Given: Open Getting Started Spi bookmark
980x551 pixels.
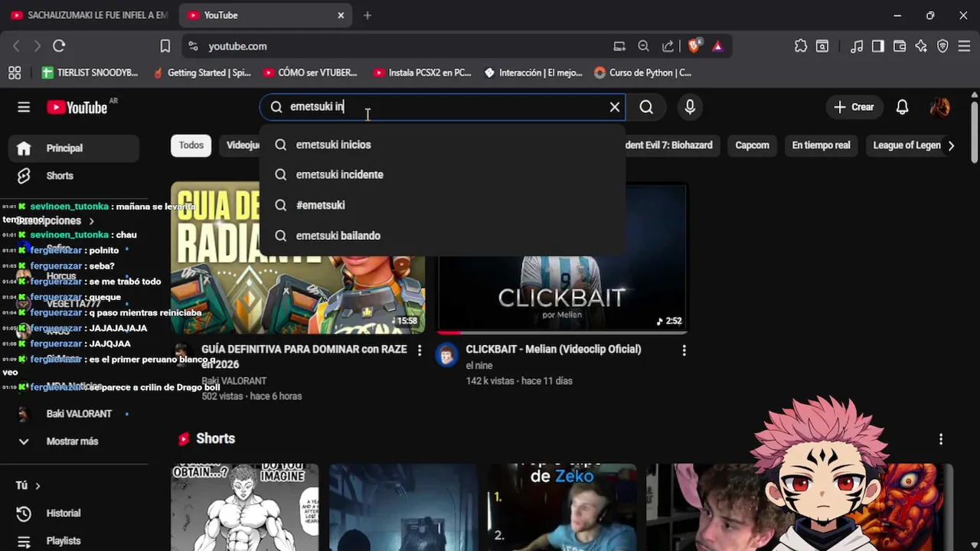Looking at the screenshot, I should [x=201, y=73].
